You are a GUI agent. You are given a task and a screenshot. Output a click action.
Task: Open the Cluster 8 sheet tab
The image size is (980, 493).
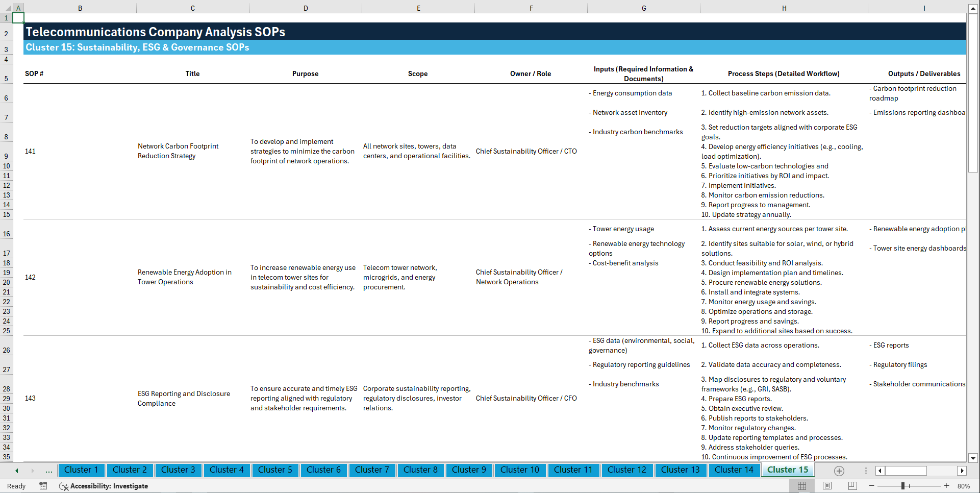tap(420, 470)
